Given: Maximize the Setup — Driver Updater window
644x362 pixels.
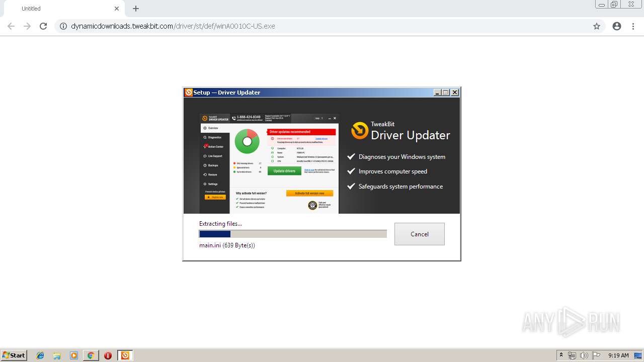Looking at the screenshot, I should click(446, 93).
